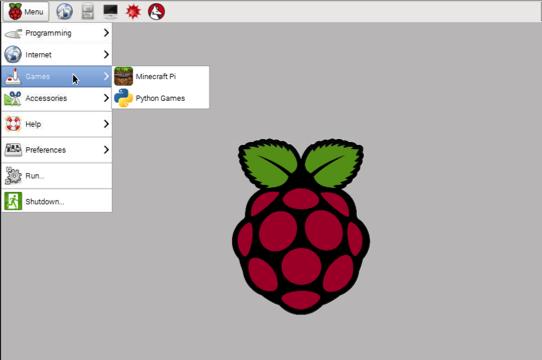
Task: Open the Internet menu entry
Action: tap(56, 55)
